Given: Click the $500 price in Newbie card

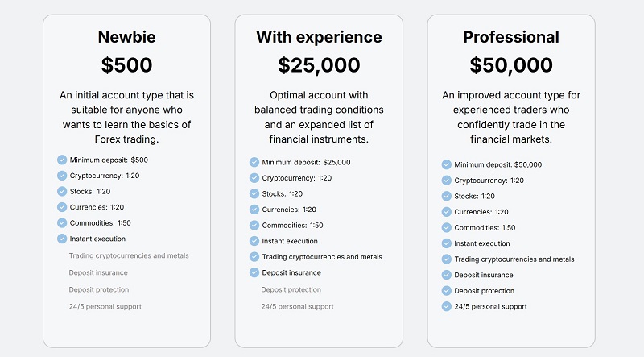Looking at the screenshot, I should pos(127,65).
